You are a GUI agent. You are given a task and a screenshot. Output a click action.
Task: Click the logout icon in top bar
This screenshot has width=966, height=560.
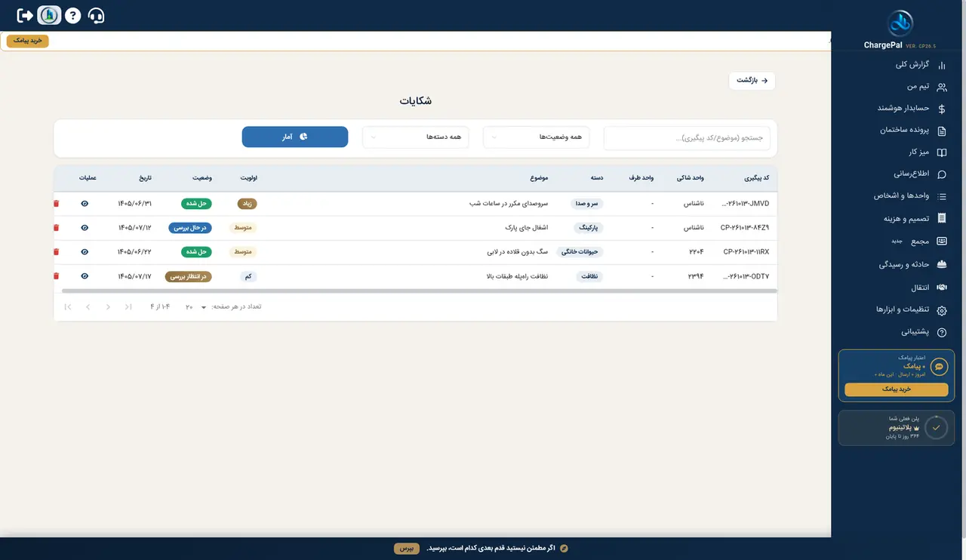[26, 15]
